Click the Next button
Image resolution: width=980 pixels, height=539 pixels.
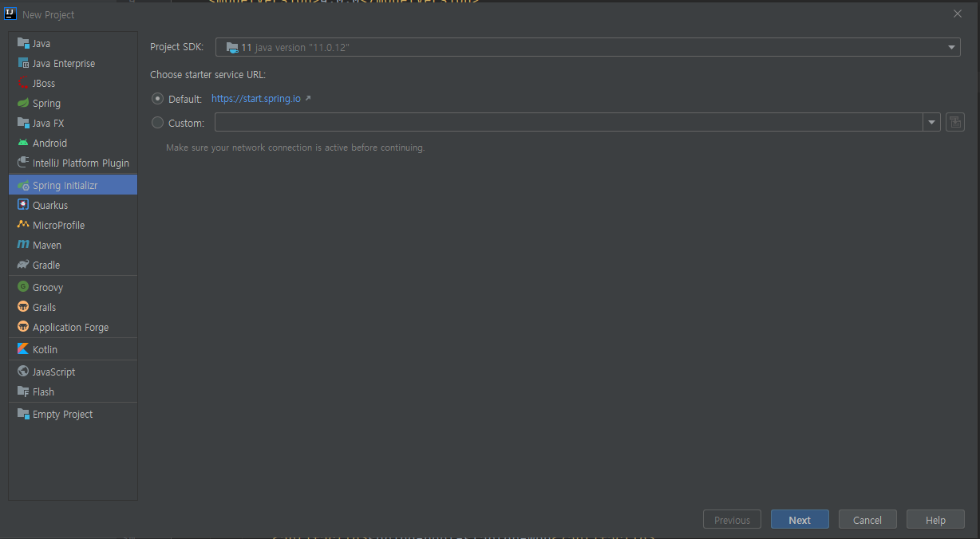800,520
